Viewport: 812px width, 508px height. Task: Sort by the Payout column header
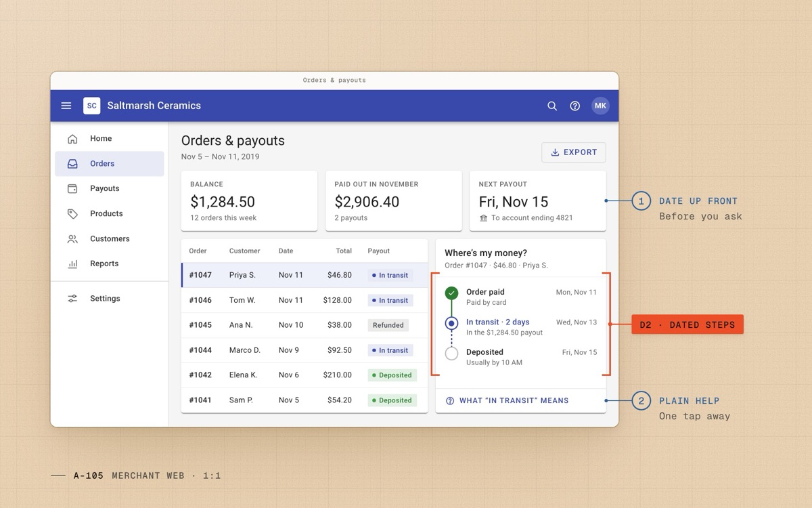[378, 251]
